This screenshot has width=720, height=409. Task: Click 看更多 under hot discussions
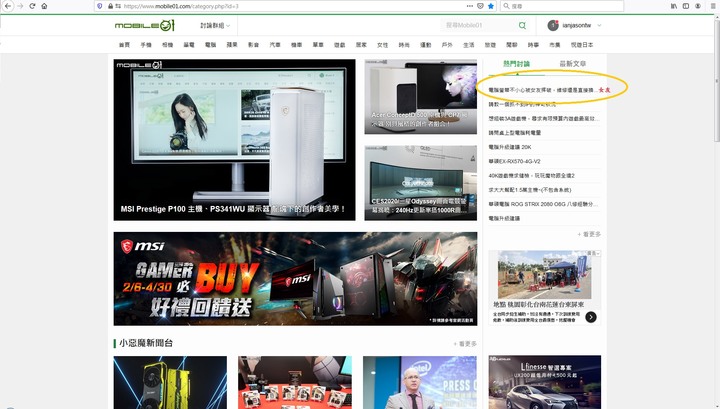589,234
